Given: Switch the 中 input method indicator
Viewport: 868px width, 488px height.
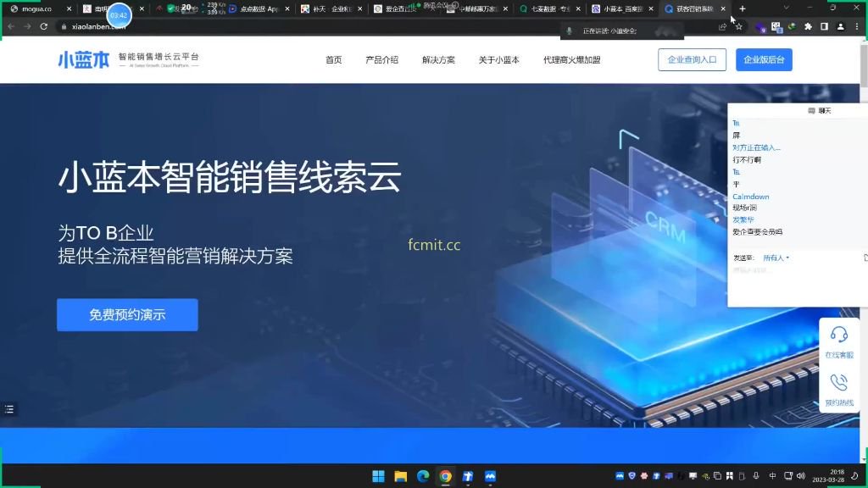Looking at the screenshot, I should 772,476.
